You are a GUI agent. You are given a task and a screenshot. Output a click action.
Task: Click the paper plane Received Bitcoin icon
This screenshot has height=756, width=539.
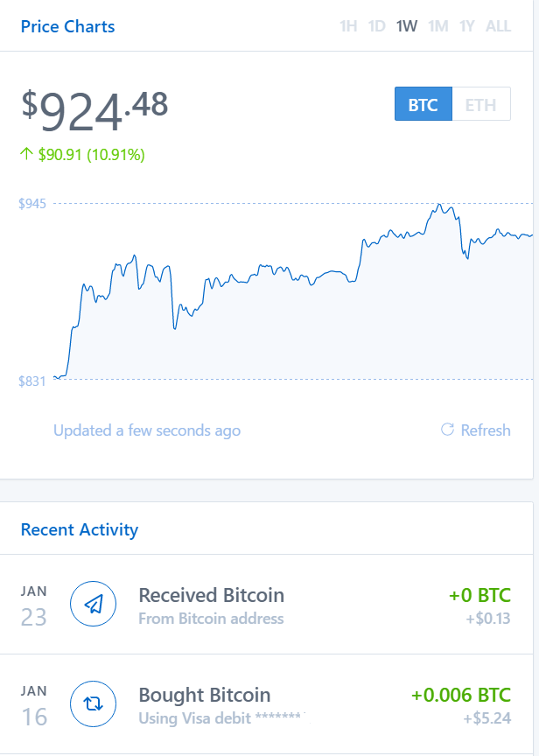pos(93,604)
